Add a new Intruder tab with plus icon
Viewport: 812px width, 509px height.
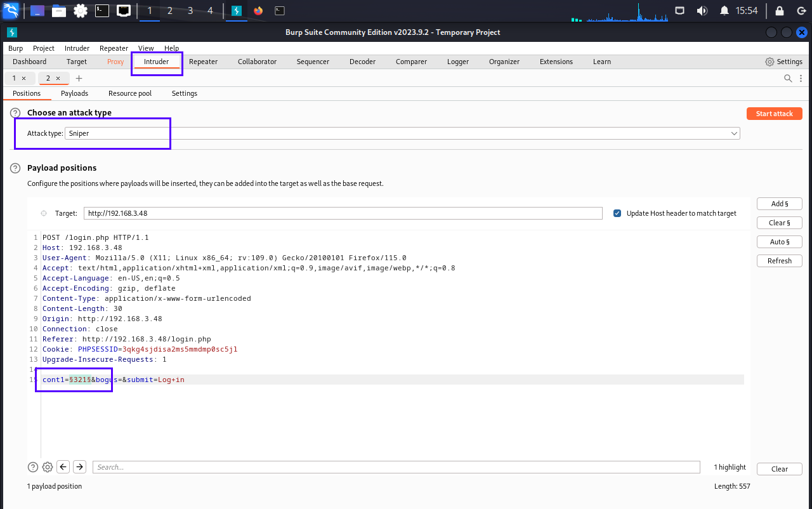coord(79,78)
